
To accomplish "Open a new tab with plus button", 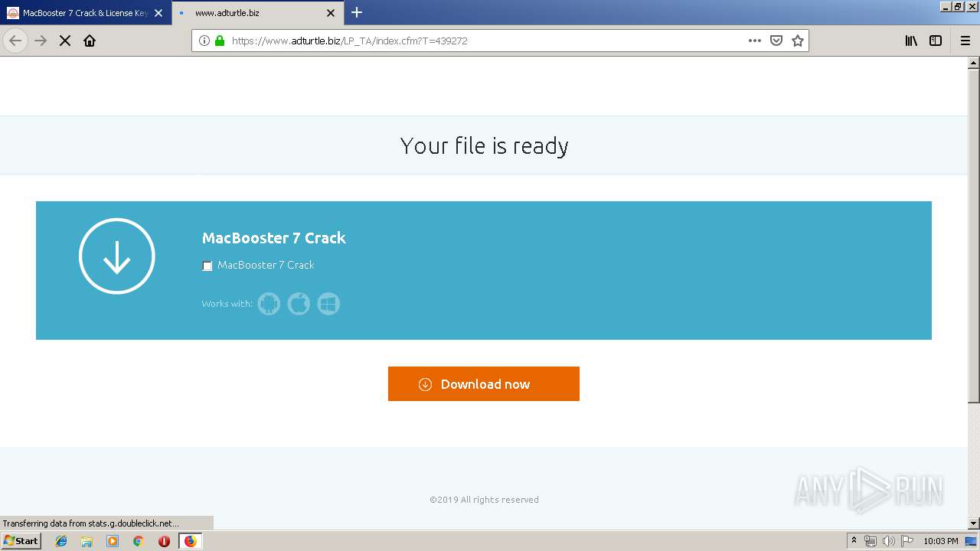I will (357, 12).
